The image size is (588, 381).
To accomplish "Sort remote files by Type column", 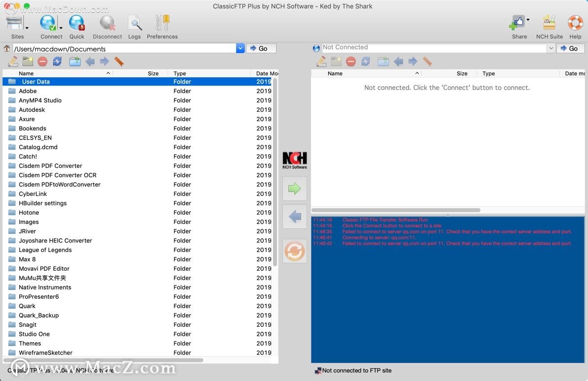I will (518, 73).
